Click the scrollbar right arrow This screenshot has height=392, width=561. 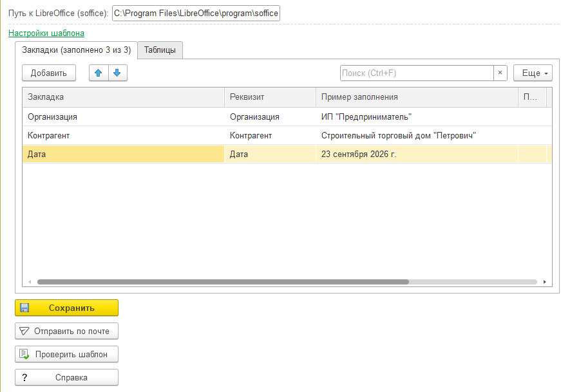(x=544, y=282)
